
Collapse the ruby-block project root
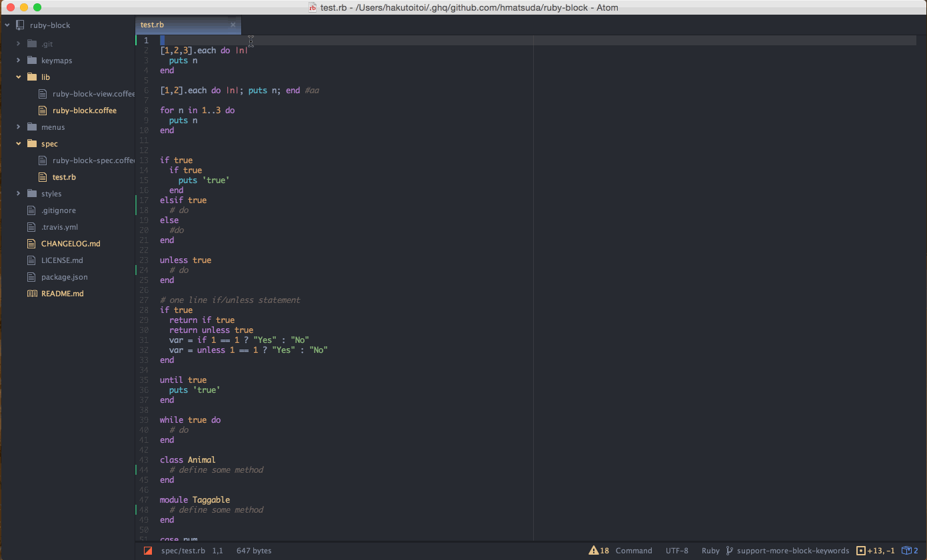8,25
